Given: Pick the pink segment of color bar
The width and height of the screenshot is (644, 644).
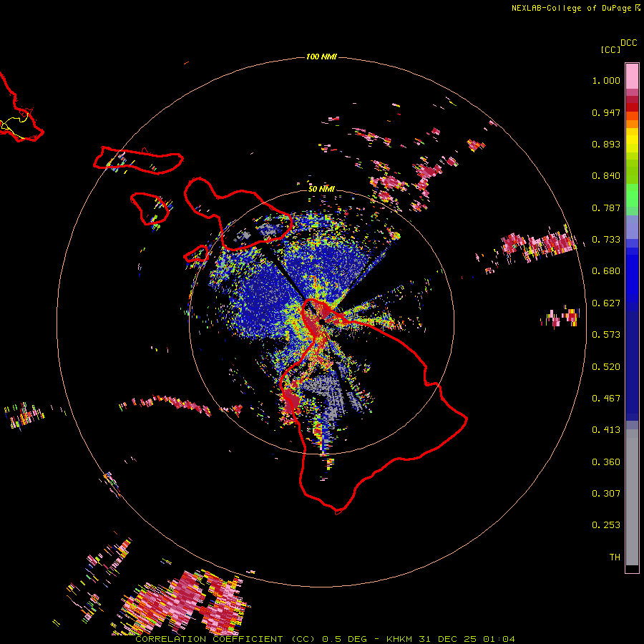Looking at the screenshot, I should pyautogui.click(x=632, y=76).
